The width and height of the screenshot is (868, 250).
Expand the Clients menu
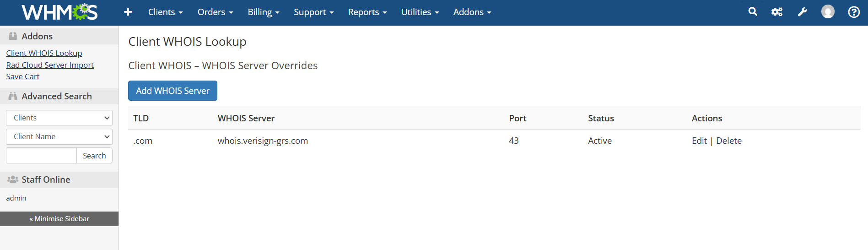[x=165, y=12]
